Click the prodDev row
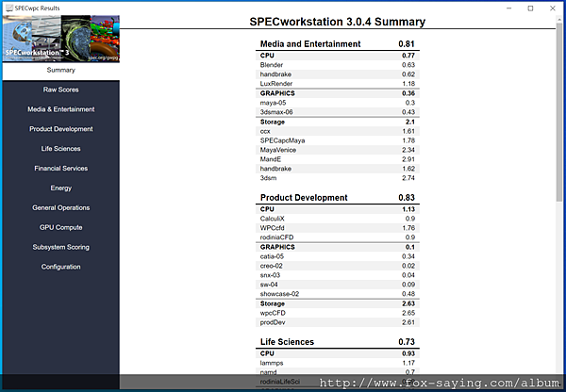The height and width of the screenshot is (392, 566). (338, 322)
